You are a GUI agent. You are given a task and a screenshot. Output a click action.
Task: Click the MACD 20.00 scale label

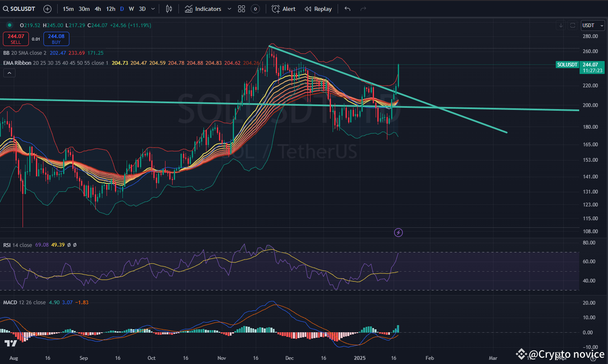(x=589, y=303)
